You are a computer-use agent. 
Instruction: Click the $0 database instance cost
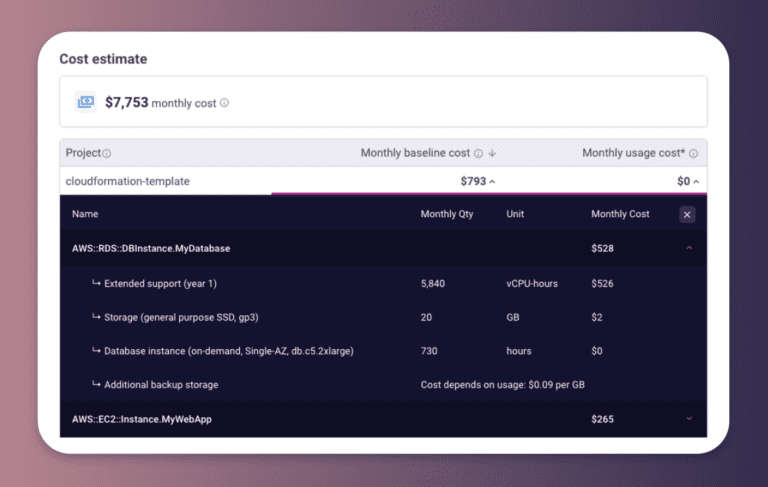(597, 351)
